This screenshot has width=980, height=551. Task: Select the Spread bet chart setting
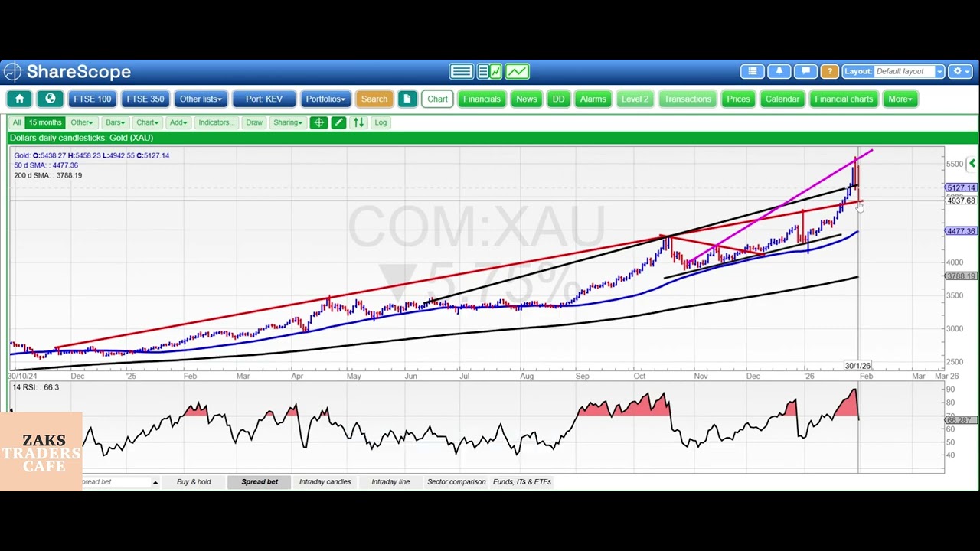(x=260, y=482)
